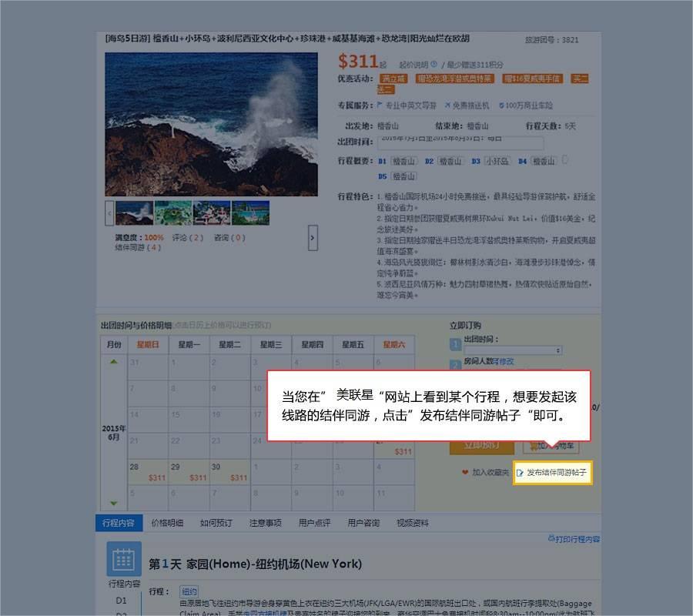Select the third village thumbnail
The height and width of the screenshot is (616, 693).
point(212,213)
